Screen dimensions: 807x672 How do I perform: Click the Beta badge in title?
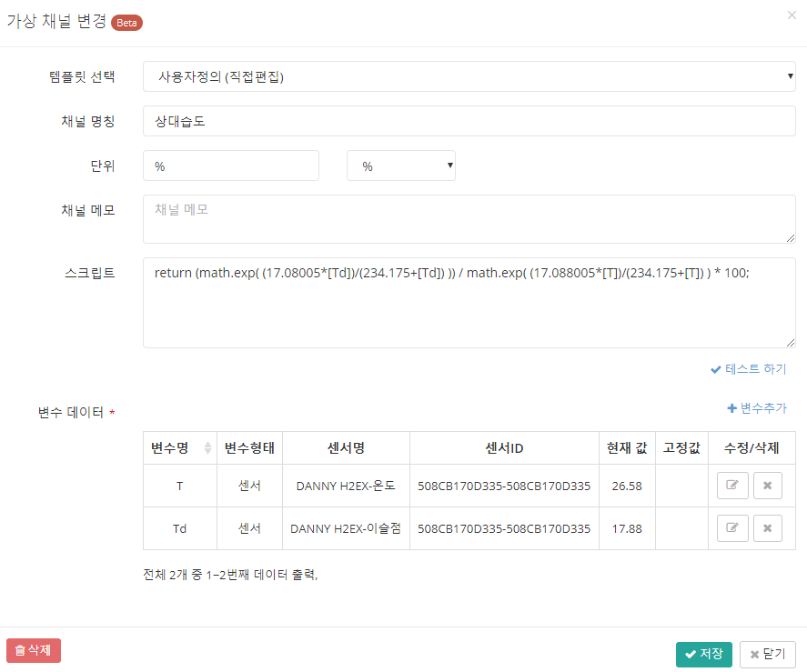126,23
